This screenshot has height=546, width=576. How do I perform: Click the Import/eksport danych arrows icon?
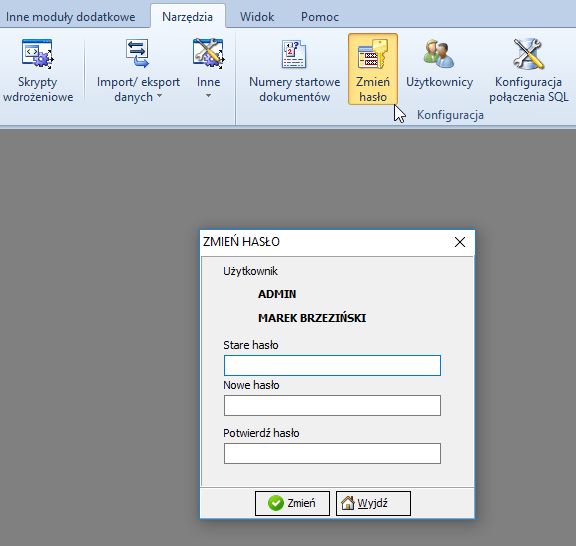137,54
